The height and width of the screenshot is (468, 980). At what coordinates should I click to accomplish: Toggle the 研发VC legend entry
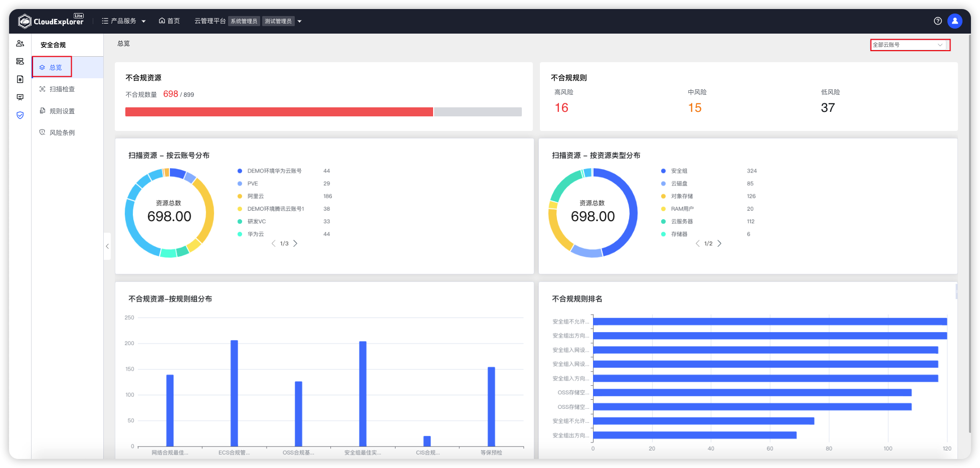coord(252,221)
